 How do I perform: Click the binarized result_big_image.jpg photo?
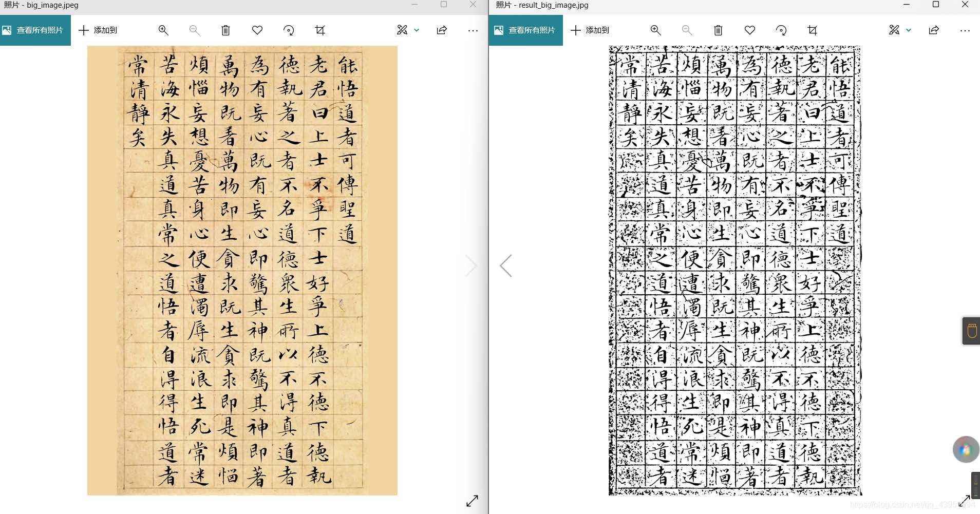pos(735,271)
